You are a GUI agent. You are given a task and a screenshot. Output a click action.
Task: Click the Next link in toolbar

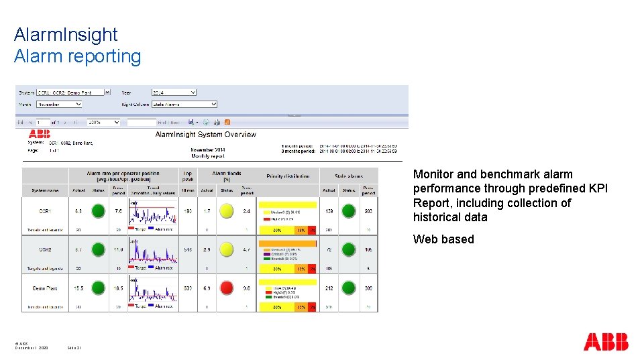coord(175,122)
